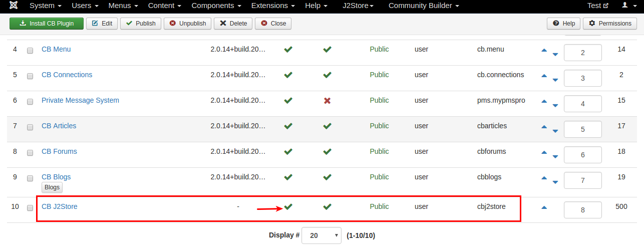Image resolution: width=644 pixels, height=247 pixels.
Task: Toggle published status of CB Connections
Action: [x=288, y=75]
